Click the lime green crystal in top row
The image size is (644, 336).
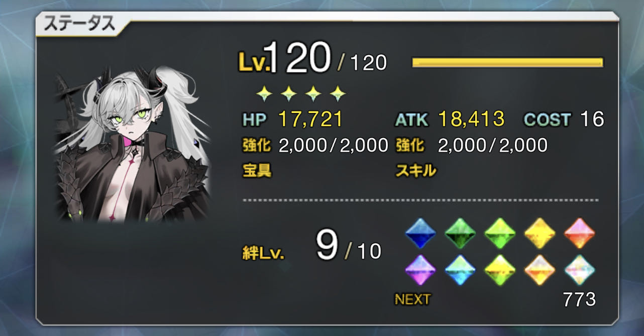tap(500, 234)
